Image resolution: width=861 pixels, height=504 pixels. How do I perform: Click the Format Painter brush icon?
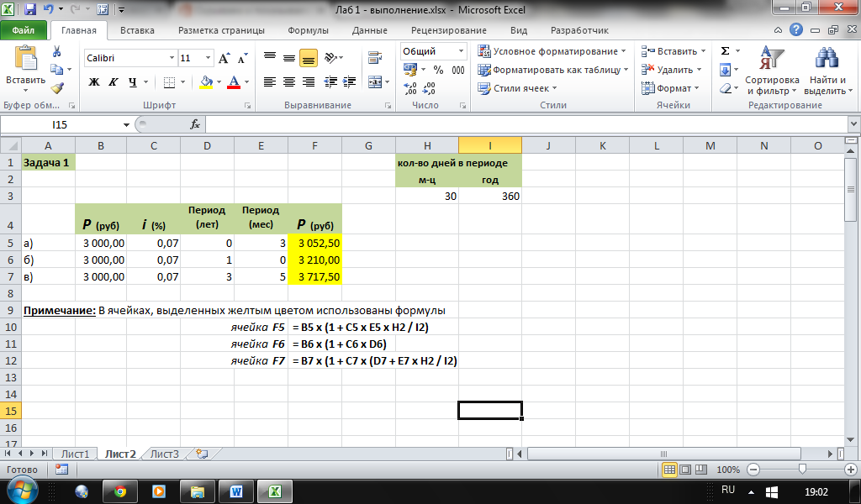56,87
